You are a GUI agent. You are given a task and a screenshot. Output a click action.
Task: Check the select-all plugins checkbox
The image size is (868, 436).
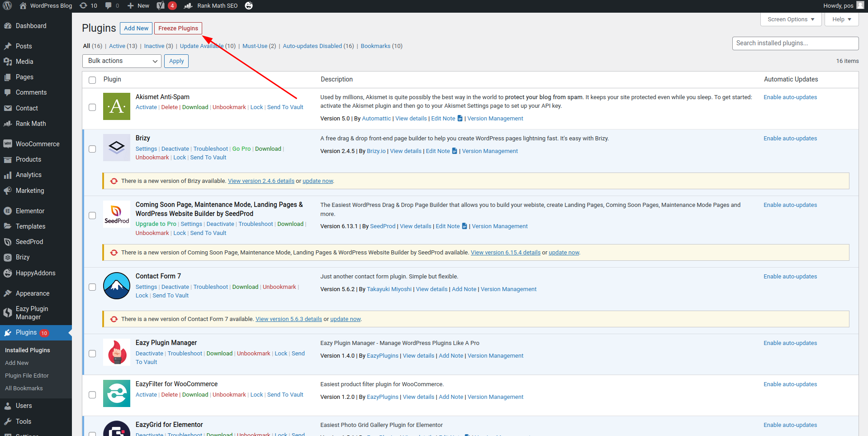[92, 80]
